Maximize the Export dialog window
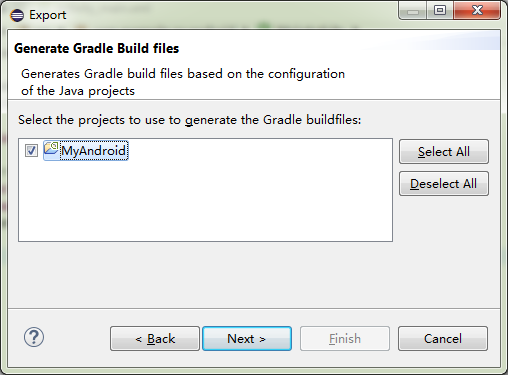This screenshot has width=508, height=375. (x=440, y=11)
